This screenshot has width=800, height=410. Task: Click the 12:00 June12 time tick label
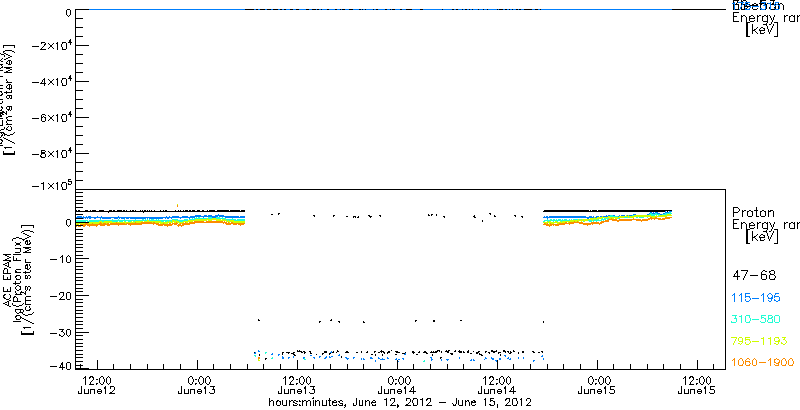click(x=96, y=386)
